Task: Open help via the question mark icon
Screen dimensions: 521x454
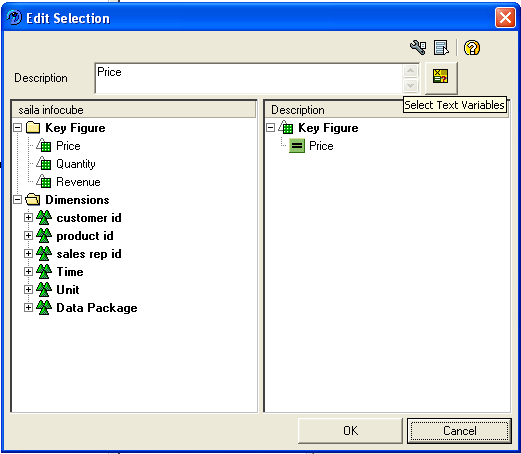Action: (x=472, y=48)
